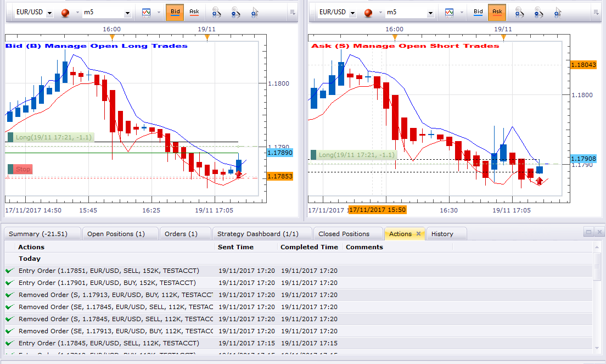Expand chart type dropdown arrow on left chart
Viewport: 606px width, 364px height.
click(x=159, y=13)
